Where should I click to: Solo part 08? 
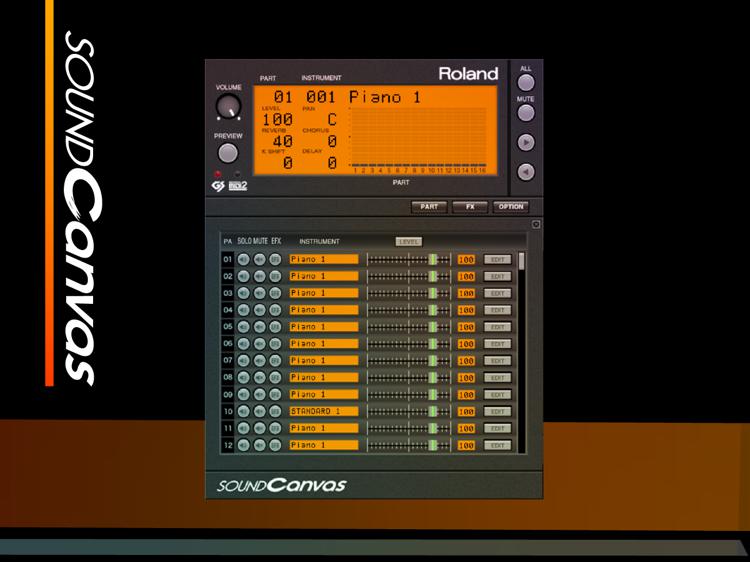[x=243, y=378]
